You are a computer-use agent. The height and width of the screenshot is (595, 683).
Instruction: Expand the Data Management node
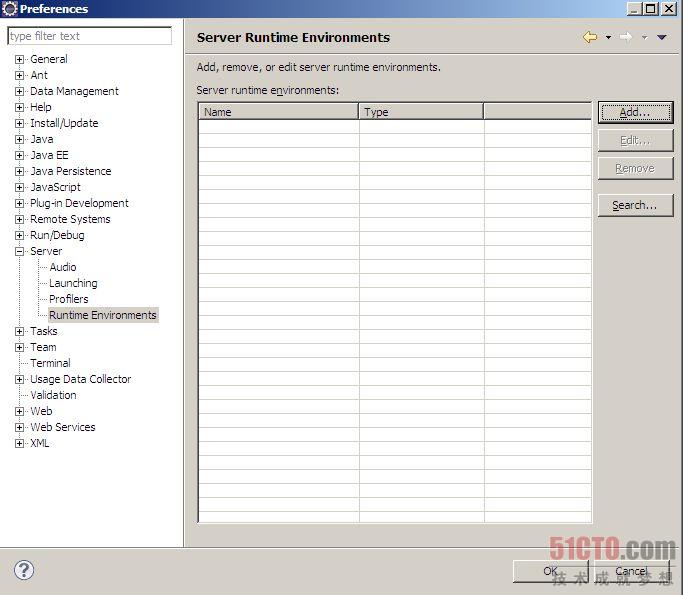tap(19, 91)
